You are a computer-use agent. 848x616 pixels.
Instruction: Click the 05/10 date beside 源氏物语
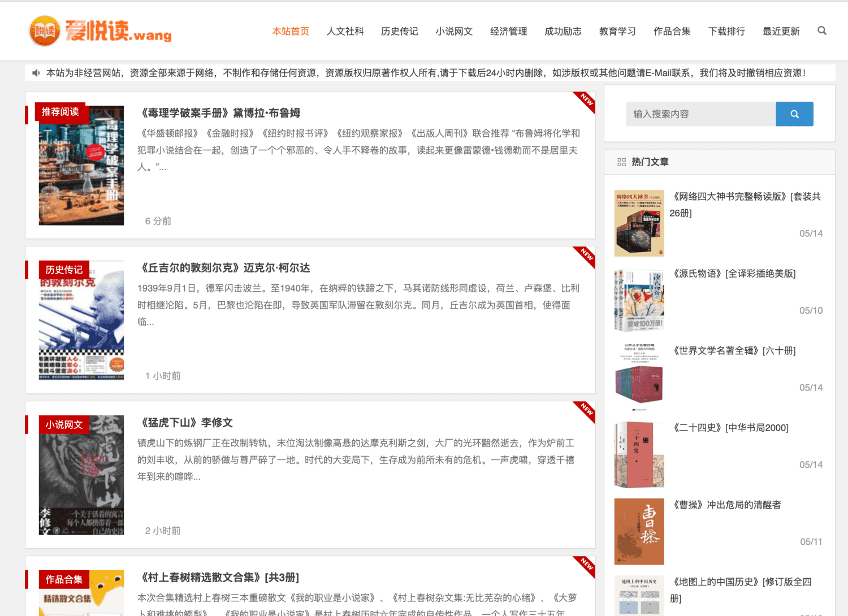(811, 311)
